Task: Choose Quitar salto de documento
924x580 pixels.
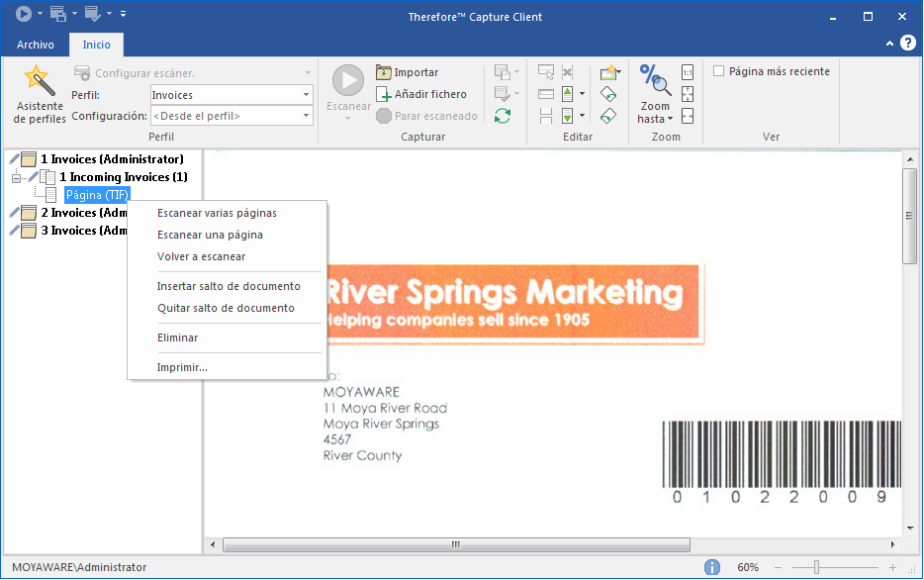Action: click(x=226, y=308)
